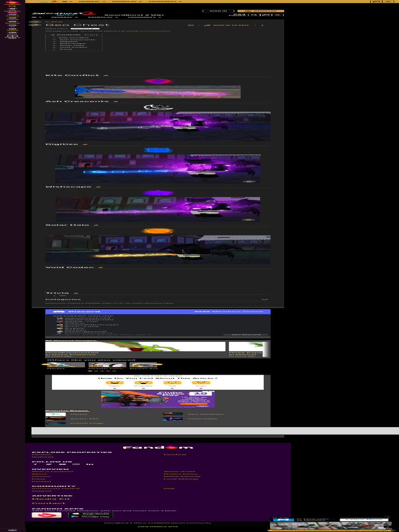Edit the Ash Crescents section via pencil icon
399x532 pixels.
pyautogui.click(x=115, y=101)
